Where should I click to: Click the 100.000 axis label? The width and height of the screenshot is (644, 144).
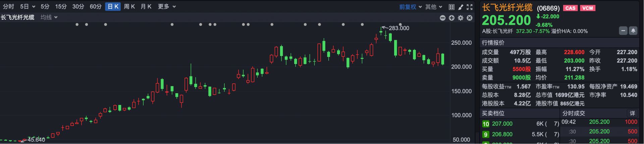(x=461, y=115)
